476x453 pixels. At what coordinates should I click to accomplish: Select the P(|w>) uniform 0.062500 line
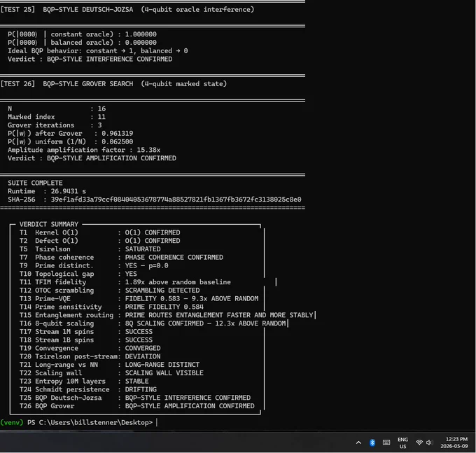pos(71,141)
